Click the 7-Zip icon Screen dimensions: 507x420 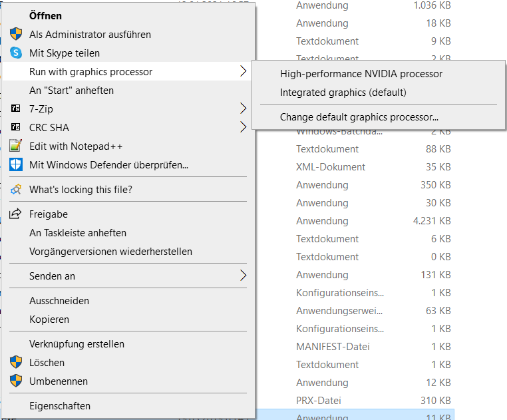(x=15, y=108)
